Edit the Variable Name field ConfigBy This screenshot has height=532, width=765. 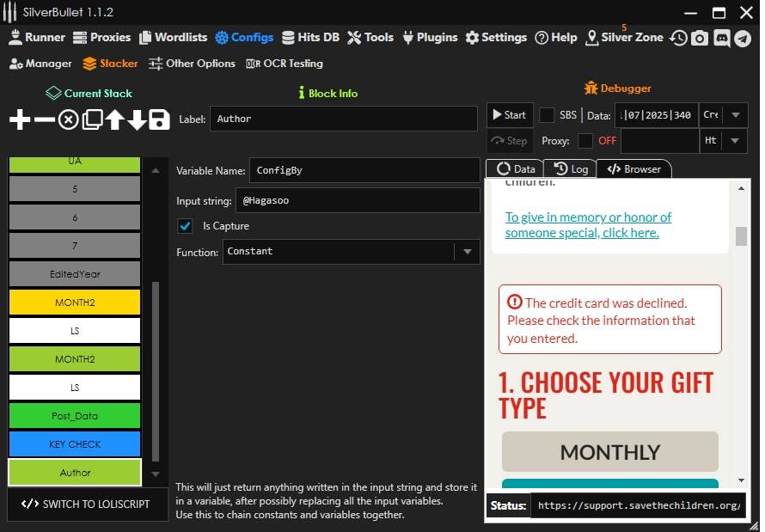click(x=364, y=170)
